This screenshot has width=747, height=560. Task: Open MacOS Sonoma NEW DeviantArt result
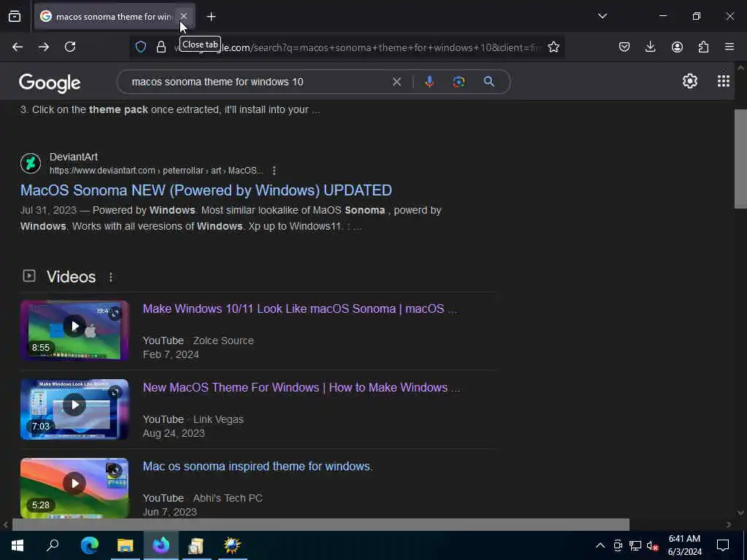[206, 190]
